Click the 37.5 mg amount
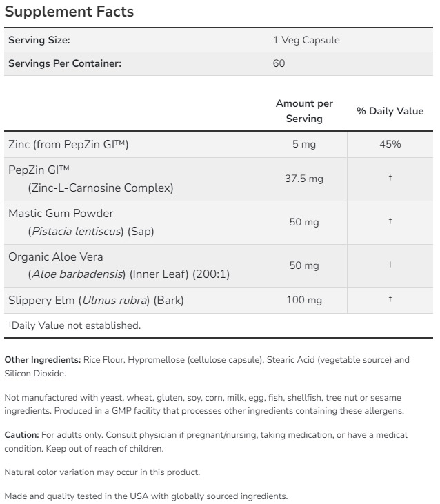 click(x=304, y=179)
